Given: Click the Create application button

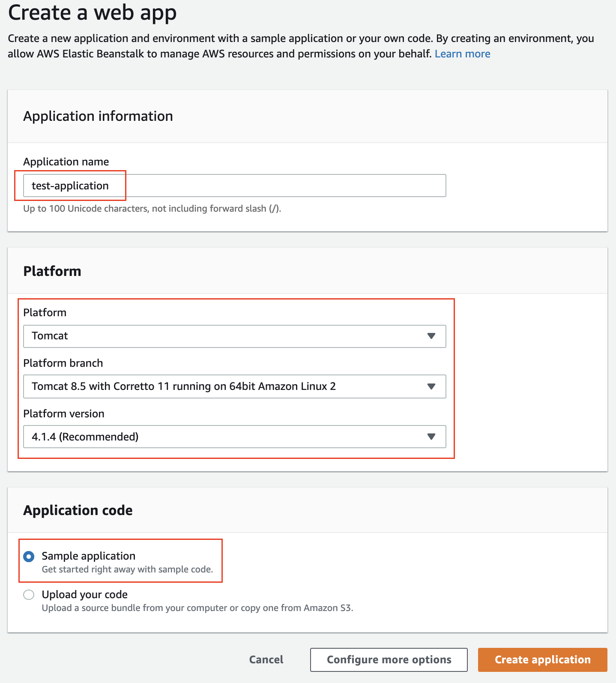Looking at the screenshot, I should (542, 659).
